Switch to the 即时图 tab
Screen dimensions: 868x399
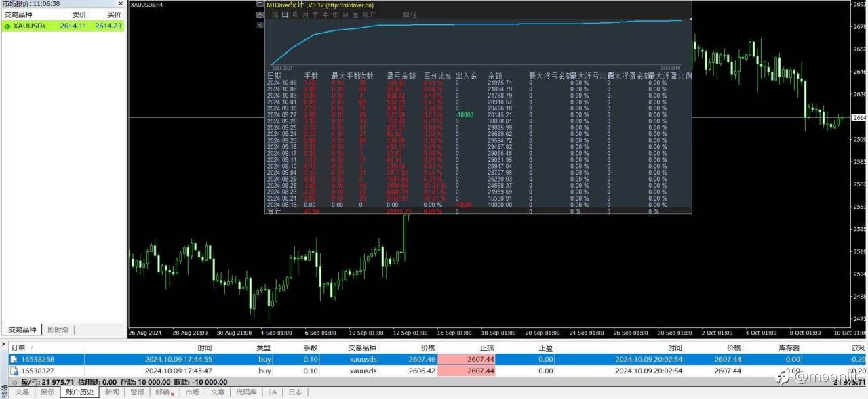[x=57, y=330]
